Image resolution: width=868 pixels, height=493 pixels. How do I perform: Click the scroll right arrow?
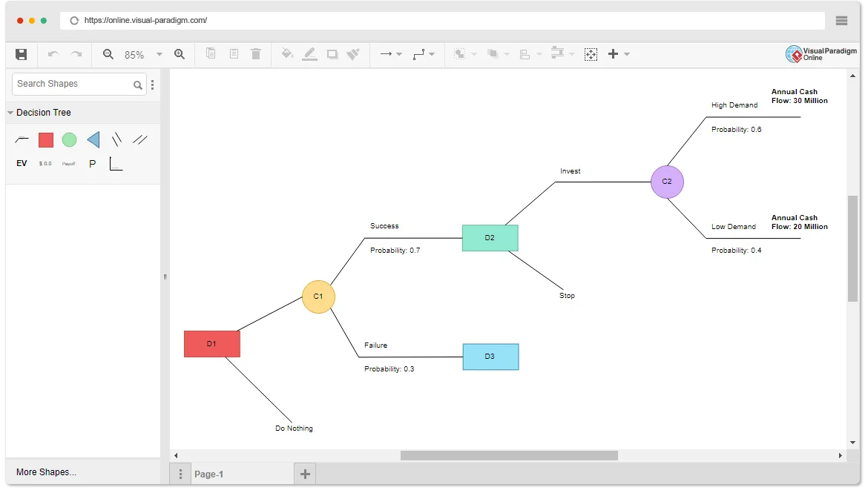841,455
